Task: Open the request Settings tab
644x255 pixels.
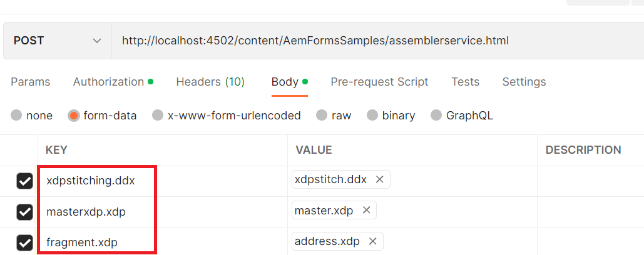Action: click(x=524, y=82)
